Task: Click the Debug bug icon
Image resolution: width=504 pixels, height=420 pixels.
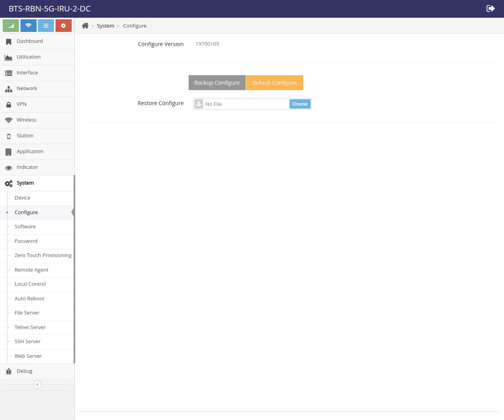Action: pos(9,371)
